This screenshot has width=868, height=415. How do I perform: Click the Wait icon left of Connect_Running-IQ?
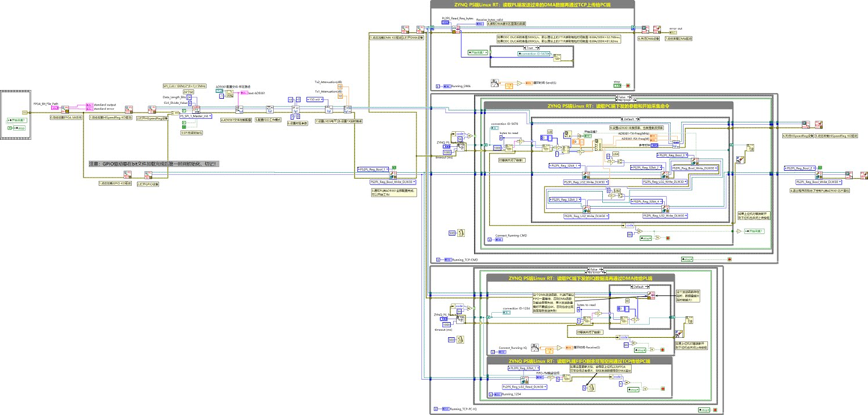[460, 340]
